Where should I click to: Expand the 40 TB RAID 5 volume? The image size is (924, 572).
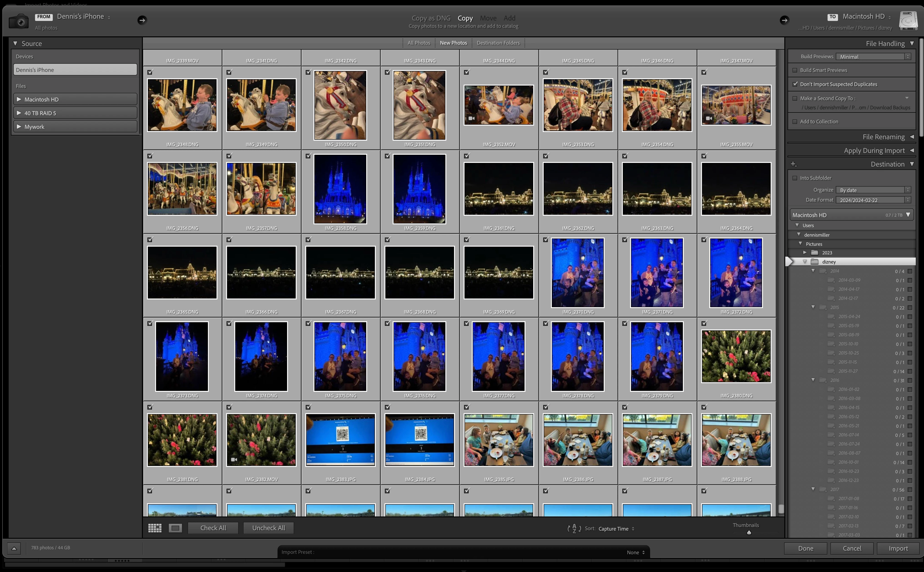tap(19, 113)
